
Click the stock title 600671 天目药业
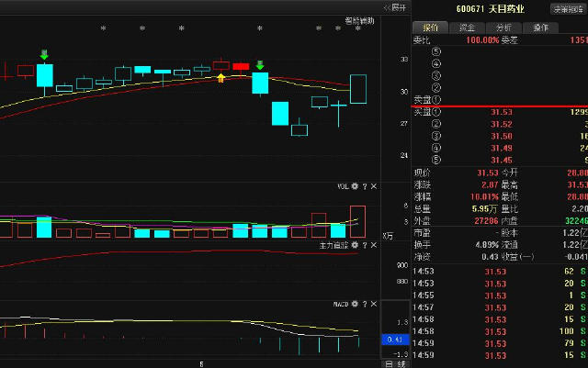[x=490, y=9]
